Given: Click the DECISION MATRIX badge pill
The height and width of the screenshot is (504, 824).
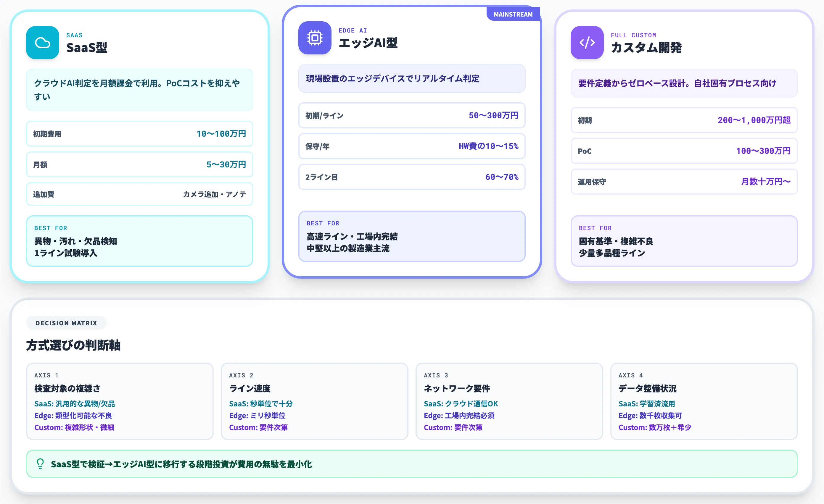Looking at the screenshot, I should (x=66, y=323).
